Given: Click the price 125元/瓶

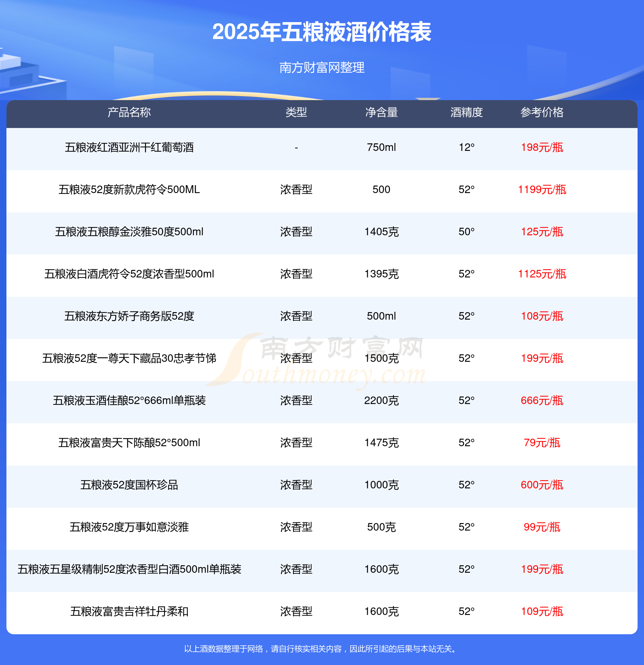Looking at the screenshot, I should point(542,232).
